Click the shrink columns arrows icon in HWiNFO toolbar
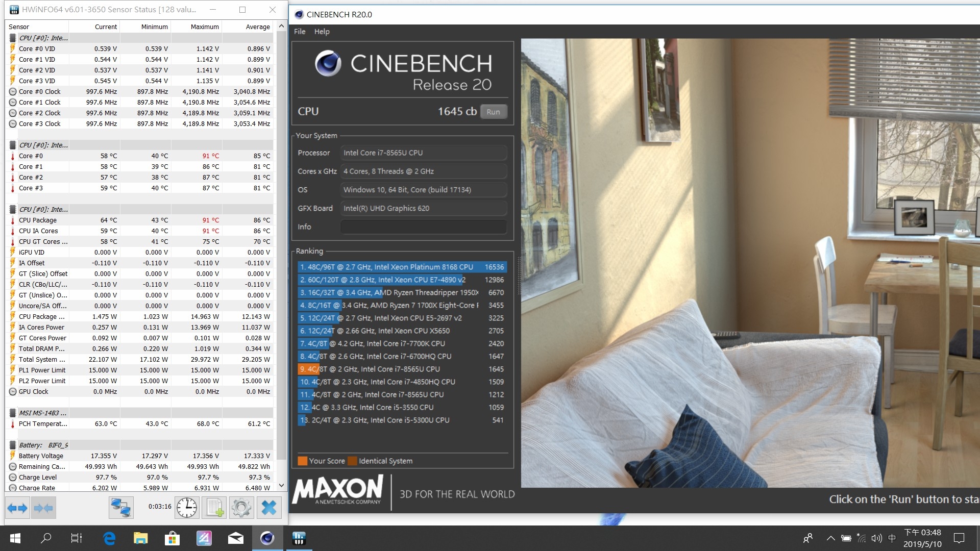The width and height of the screenshot is (980, 551). point(43,508)
